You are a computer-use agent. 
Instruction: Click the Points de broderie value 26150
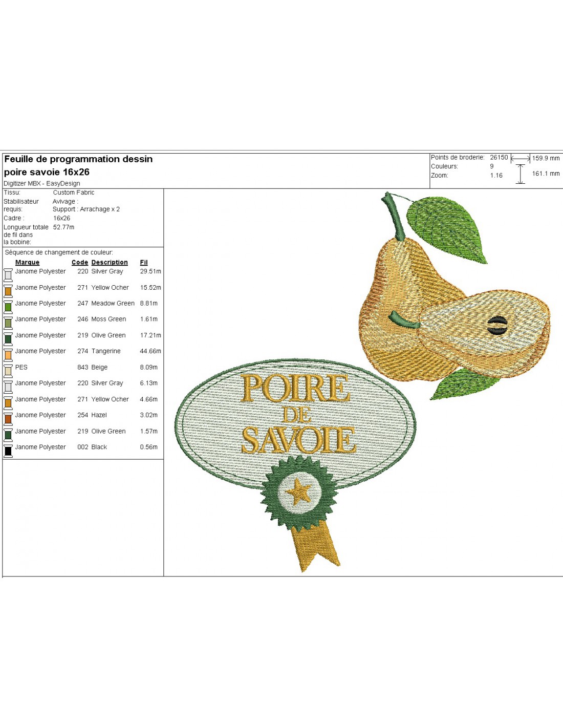click(499, 158)
